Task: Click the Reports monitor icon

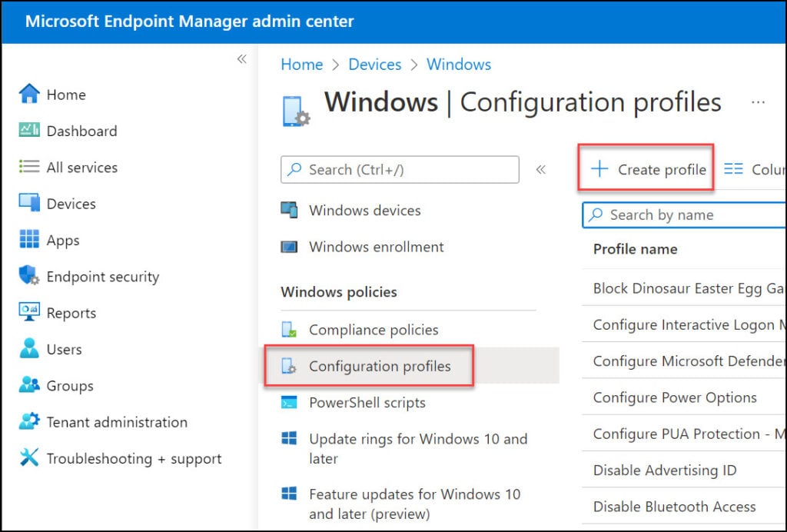Action: (29, 311)
